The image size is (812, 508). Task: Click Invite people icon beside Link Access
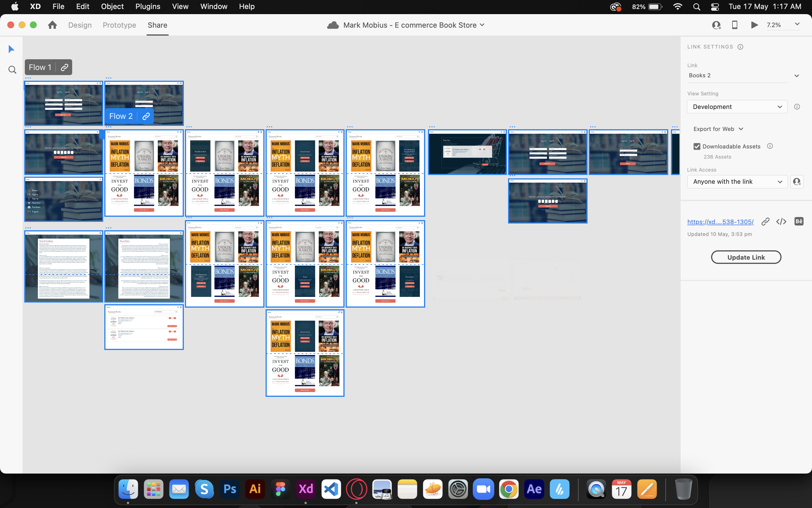tap(796, 182)
